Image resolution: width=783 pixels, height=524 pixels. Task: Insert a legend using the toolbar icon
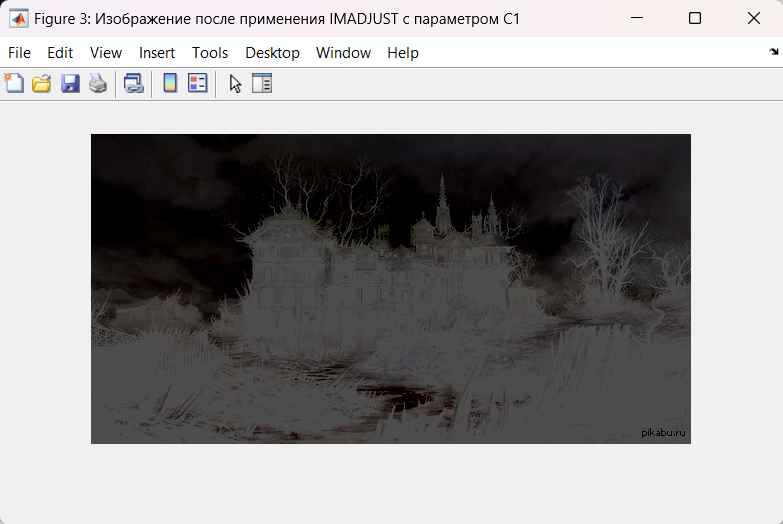tap(198, 83)
